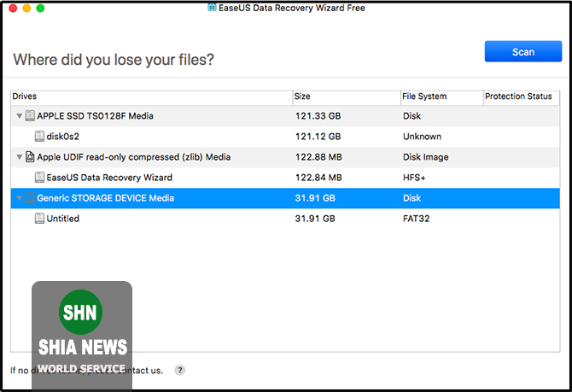This screenshot has height=392, width=572.
Task: Click Untitled row's 31.91 GB size
Action: click(x=315, y=219)
